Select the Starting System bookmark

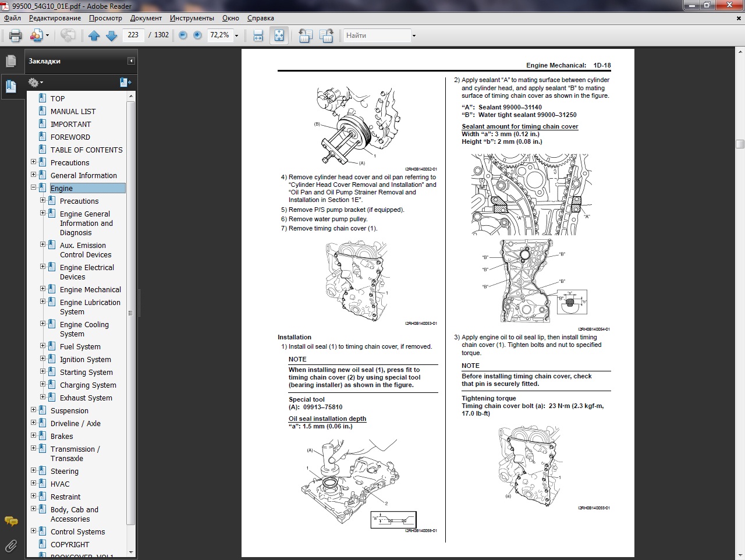pos(86,372)
